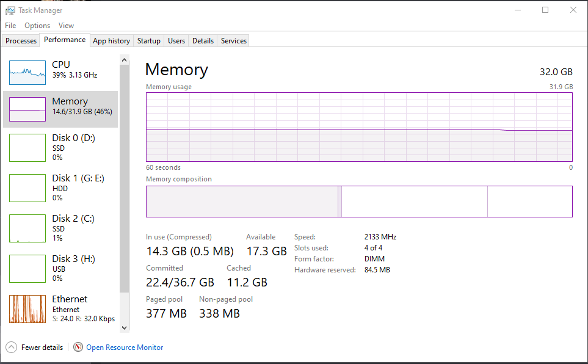Expand the View menu

(x=66, y=26)
